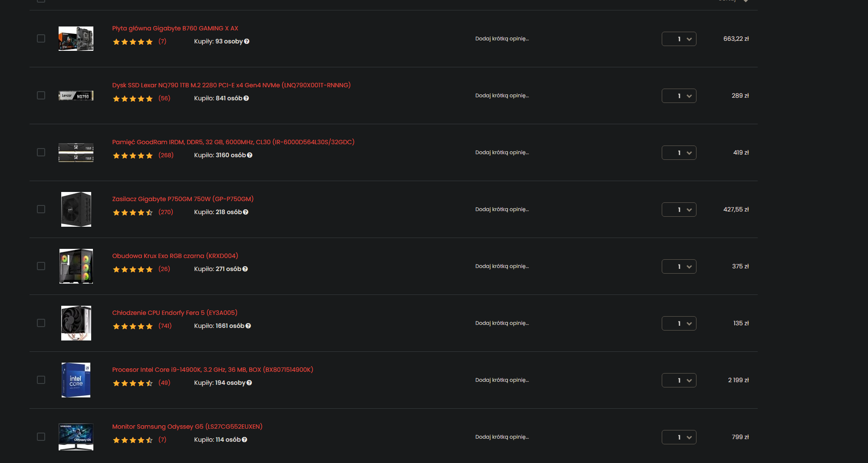Image resolution: width=868 pixels, height=463 pixels.
Task: Open quantity dropdown for Gigabyte B760 motherboard
Action: coord(679,39)
